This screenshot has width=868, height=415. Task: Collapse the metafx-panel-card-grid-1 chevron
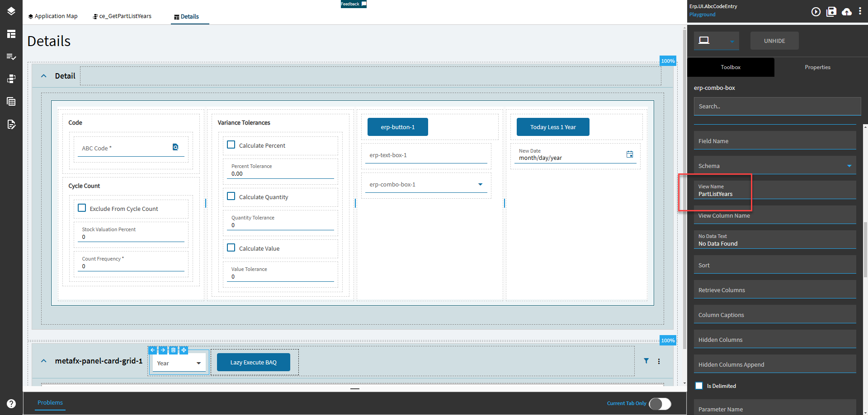(44, 361)
